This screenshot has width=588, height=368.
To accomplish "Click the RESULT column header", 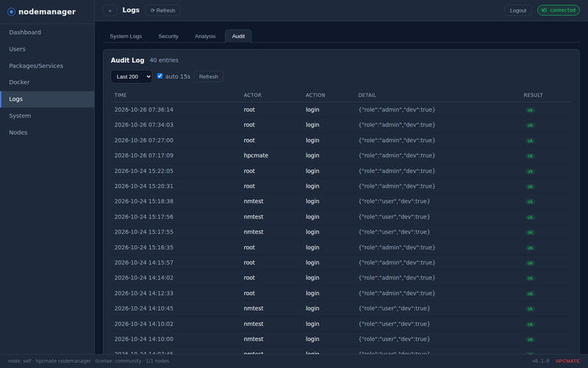I will pos(534,96).
